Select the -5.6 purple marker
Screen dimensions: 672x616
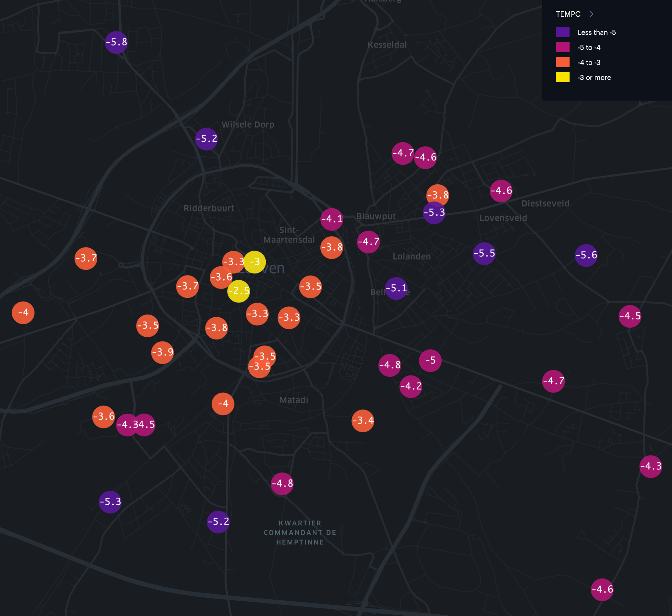pos(586,255)
